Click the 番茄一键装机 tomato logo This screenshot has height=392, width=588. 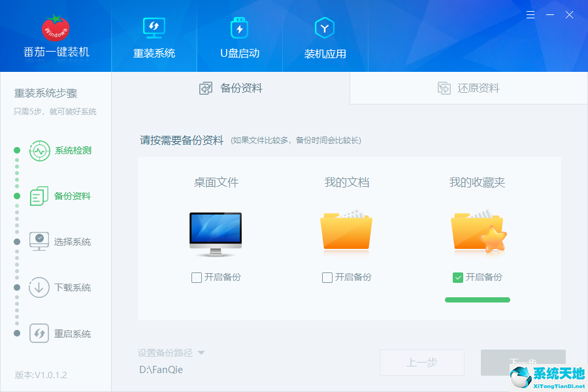55,29
